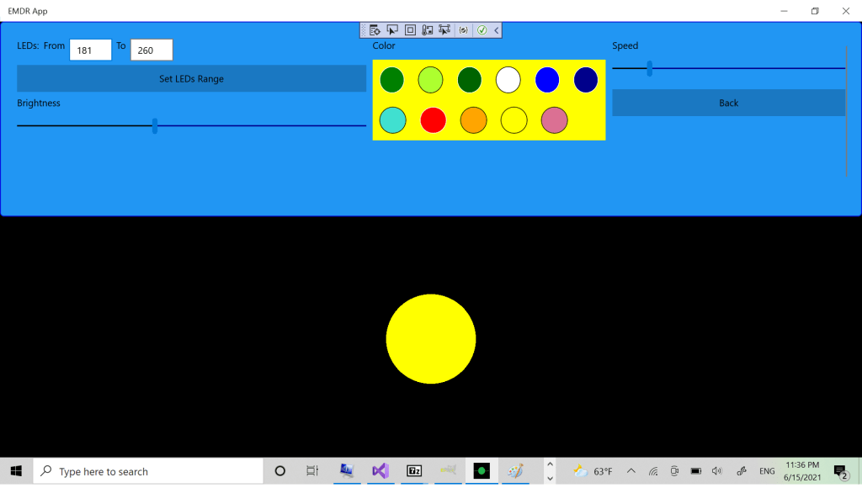Select the red color circle

coord(433,120)
